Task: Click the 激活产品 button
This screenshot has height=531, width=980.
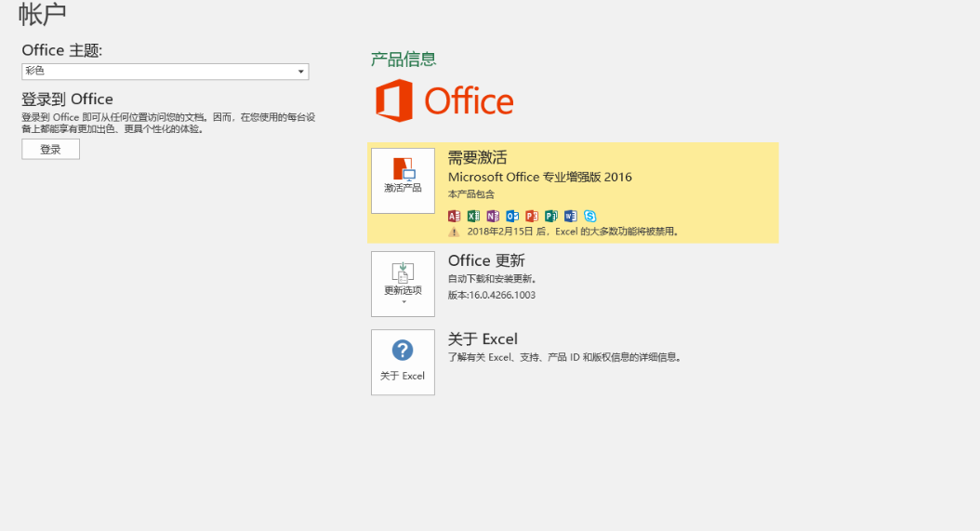Action: click(403, 180)
